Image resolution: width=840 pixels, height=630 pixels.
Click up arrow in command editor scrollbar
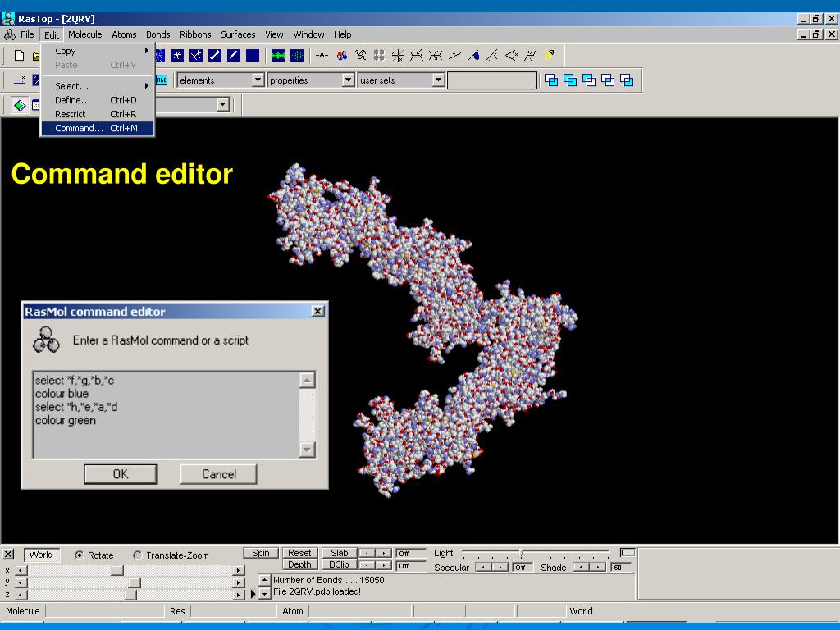click(307, 381)
